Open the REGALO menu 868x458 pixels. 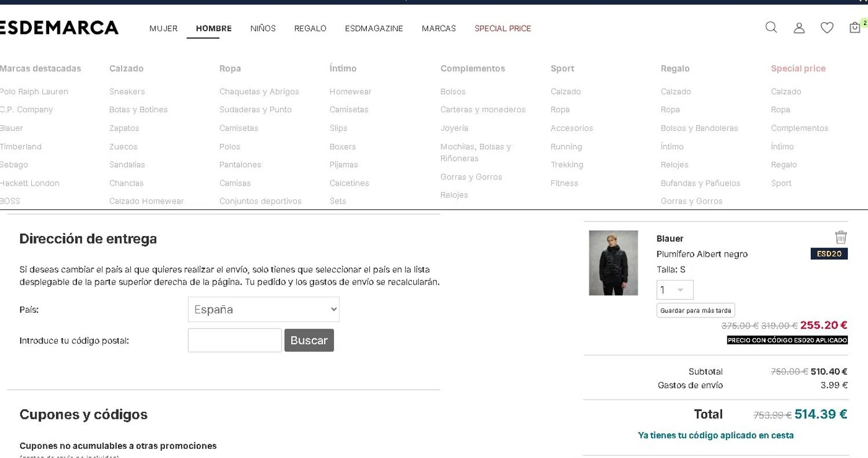tap(310, 28)
